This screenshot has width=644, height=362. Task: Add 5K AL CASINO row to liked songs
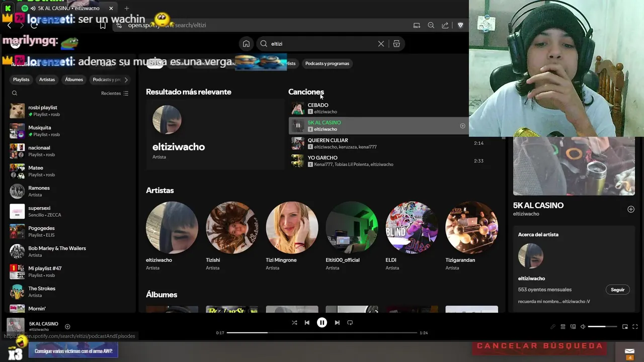click(x=462, y=126)
